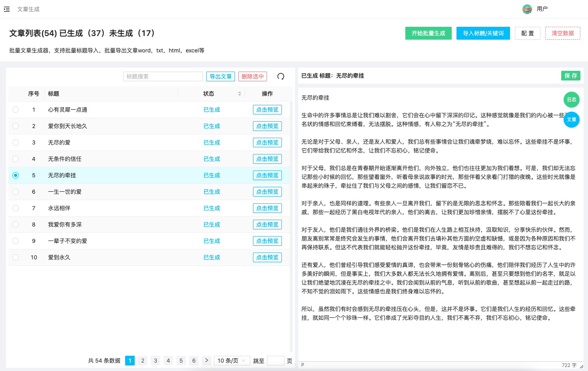588x371 pixels.
Task: Click 导入标题/关键词 button
Action: pos(483,33)
